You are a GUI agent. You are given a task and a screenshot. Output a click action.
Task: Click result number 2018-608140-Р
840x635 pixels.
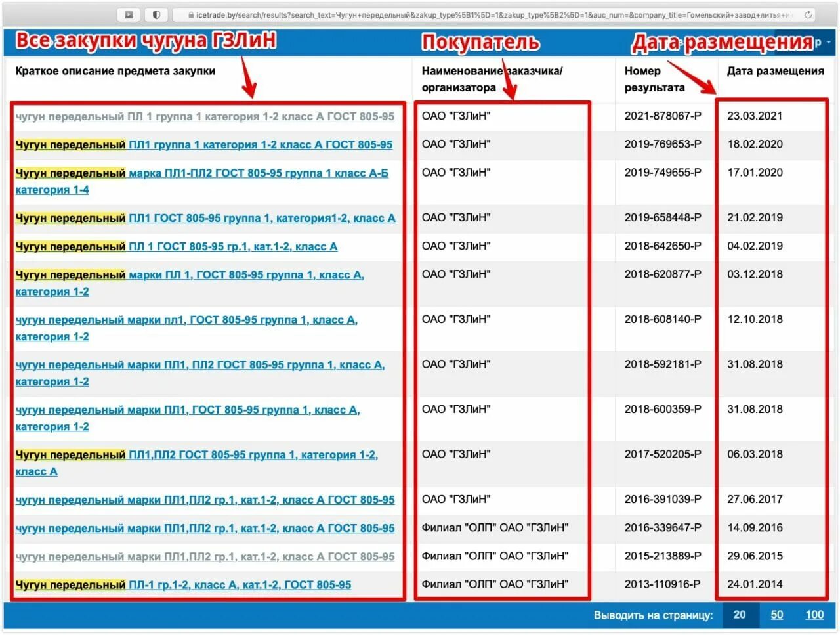(x=663, y=319)
